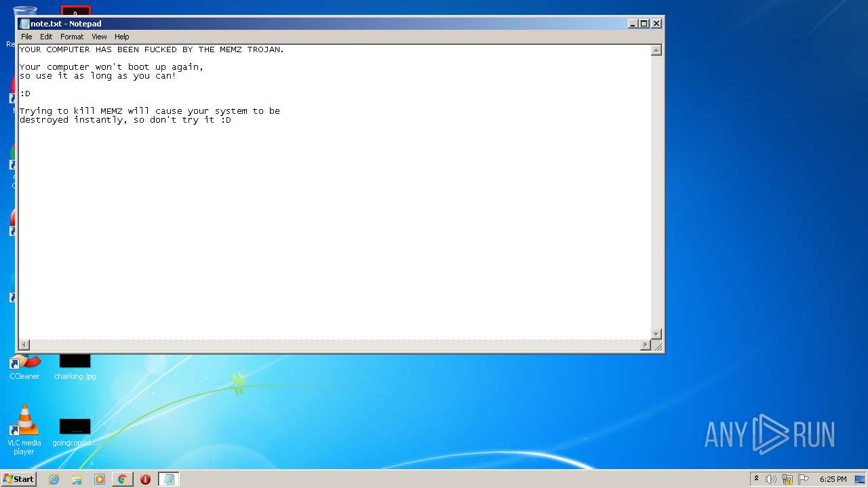Click the vertical scrollbar down arrow
The height and width of the screenshot is (488, 868).
pyautogui.click(x=656, y=333)
